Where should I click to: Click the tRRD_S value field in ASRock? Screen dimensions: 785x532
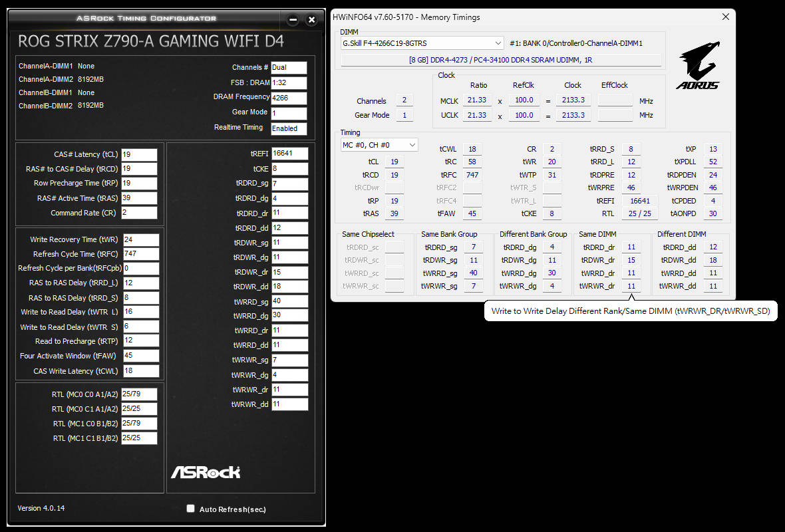(x=140, y=298)
